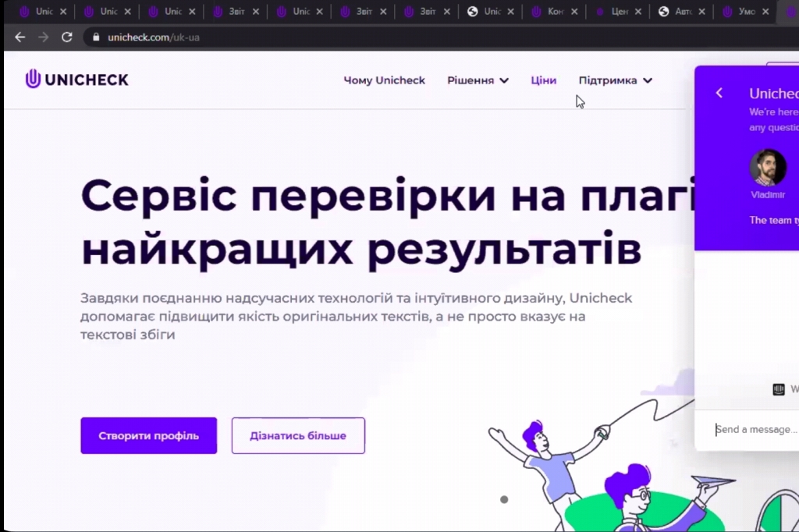Image resolution: width=799 pixels, height=532 pixels.
Task: Select the carousel dot indicator
Action: pyautogui.click(x=504, y=499)
